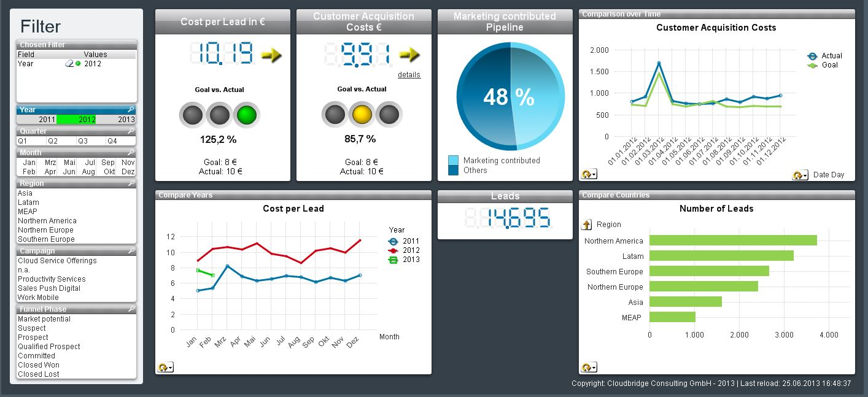Viewport: 868px width, 397px height.
Task: Open search for the Funnel Phase list
Action: click(131, 309)
